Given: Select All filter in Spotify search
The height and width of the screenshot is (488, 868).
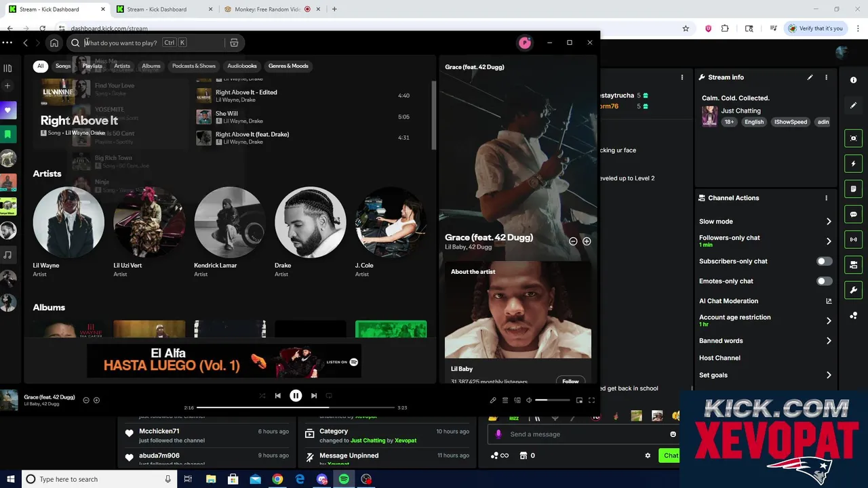Looking at the screenshot, I should (x=41, y=66).
